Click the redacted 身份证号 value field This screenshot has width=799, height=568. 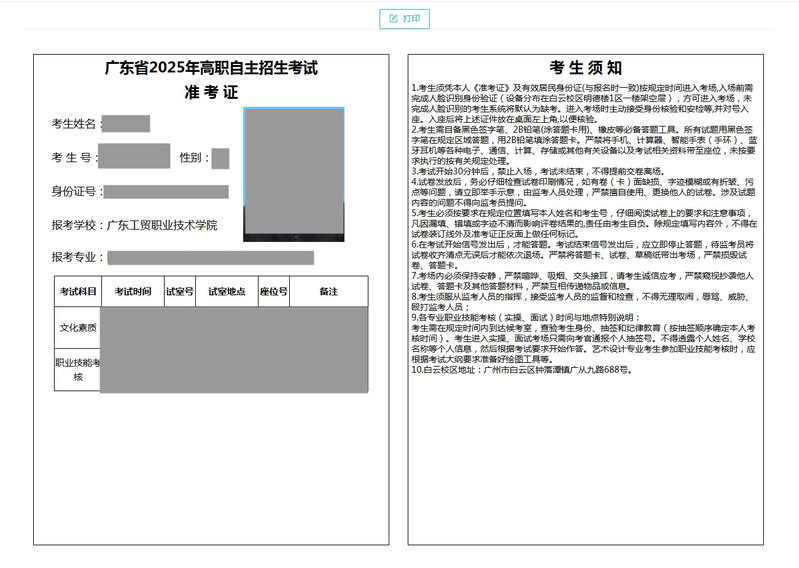point(165,191)
